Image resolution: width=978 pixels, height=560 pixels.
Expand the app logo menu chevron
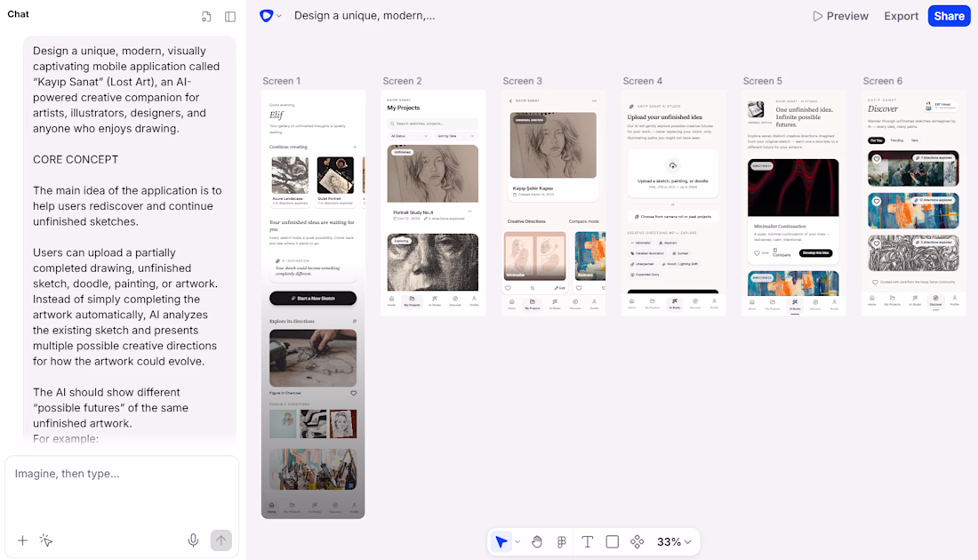click(279, 16)
